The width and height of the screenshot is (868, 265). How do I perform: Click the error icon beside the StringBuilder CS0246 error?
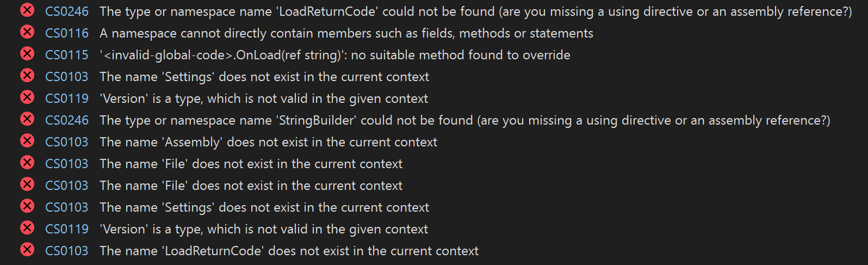(x=27, y=119)
